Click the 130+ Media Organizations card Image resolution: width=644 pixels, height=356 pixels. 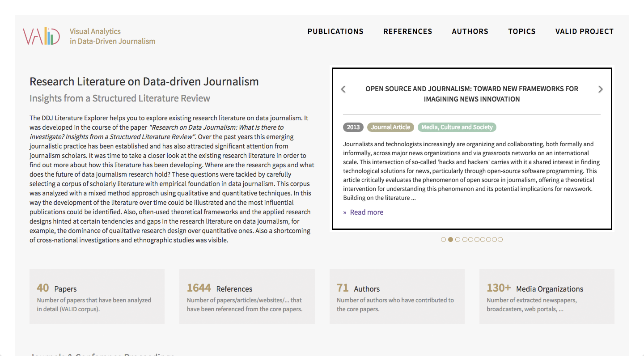tap(547, 297)
